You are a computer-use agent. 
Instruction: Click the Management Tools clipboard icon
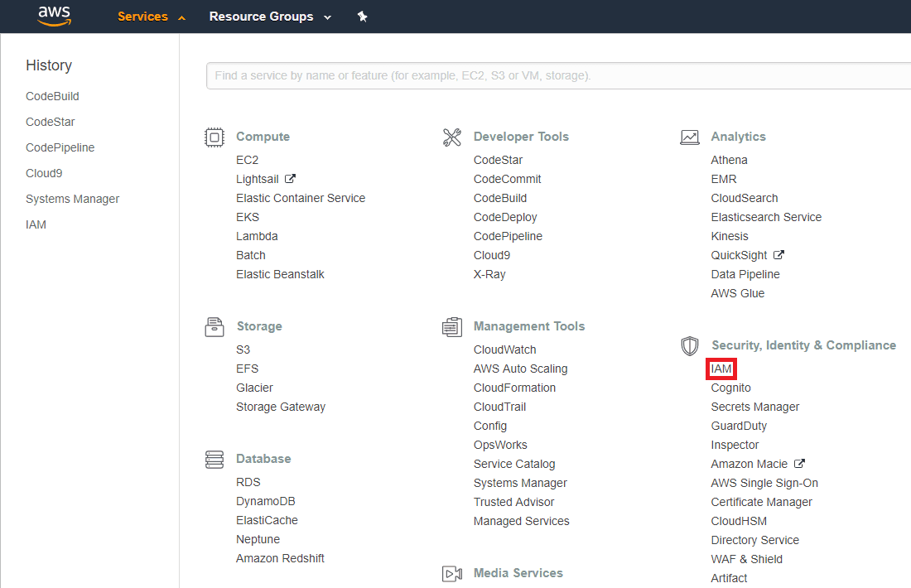tap(452, 326)
